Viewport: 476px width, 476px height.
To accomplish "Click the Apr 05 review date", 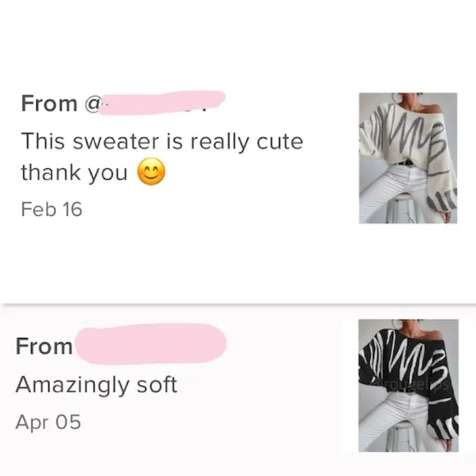I will 48,423.
